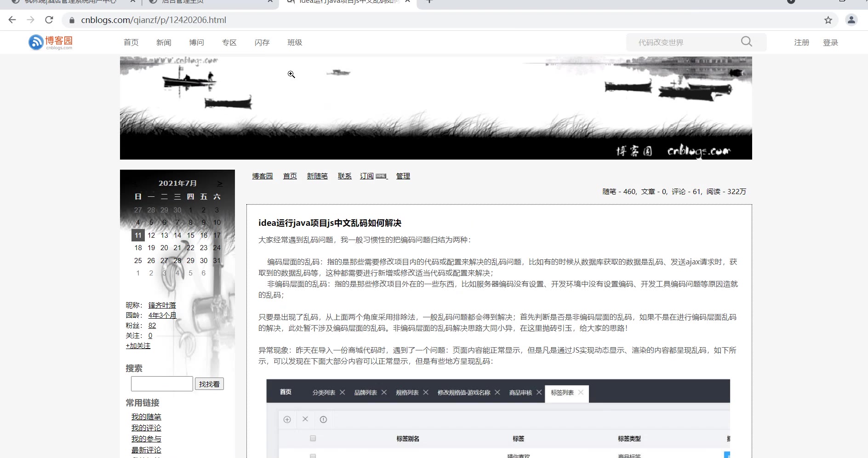Click the browser forward arrow
The width and height of the screenshot is (868, 458).
(x=31, y=20)
